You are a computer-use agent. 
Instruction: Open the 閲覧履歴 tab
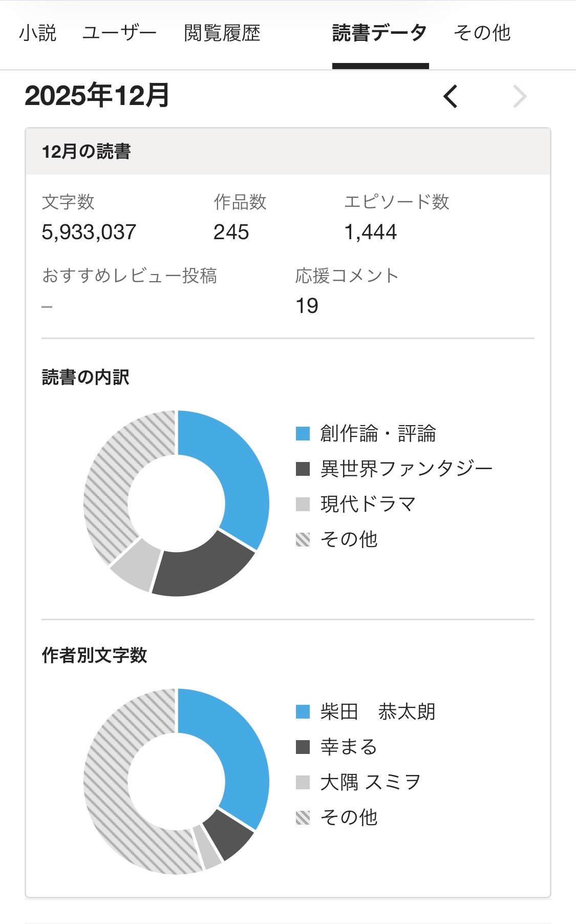click(222, 33)
